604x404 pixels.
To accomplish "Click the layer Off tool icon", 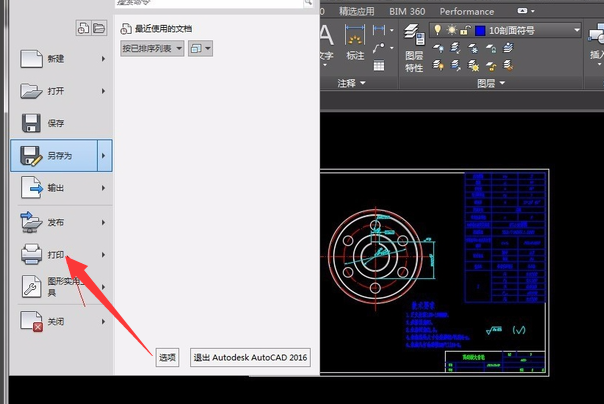I will (x=438, y=48).
